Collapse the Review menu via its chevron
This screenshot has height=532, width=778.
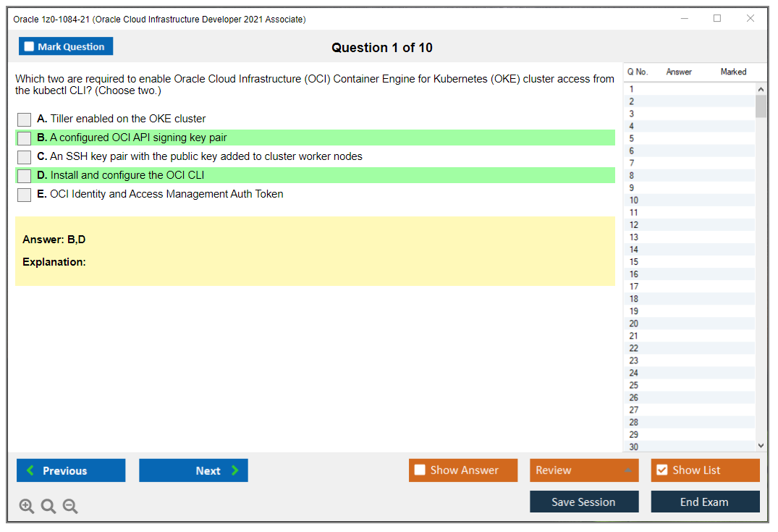[629, 470]
